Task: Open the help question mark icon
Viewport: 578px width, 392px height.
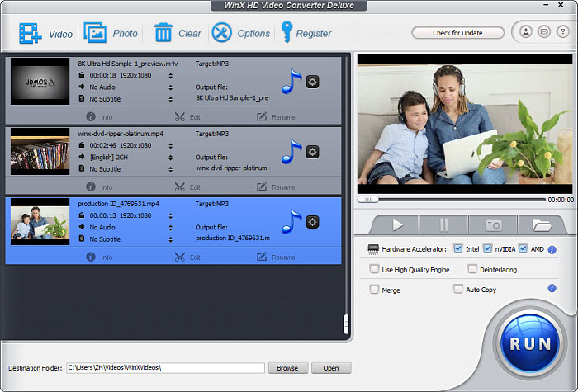Action: pyautogui.click(x=562, y=31)
